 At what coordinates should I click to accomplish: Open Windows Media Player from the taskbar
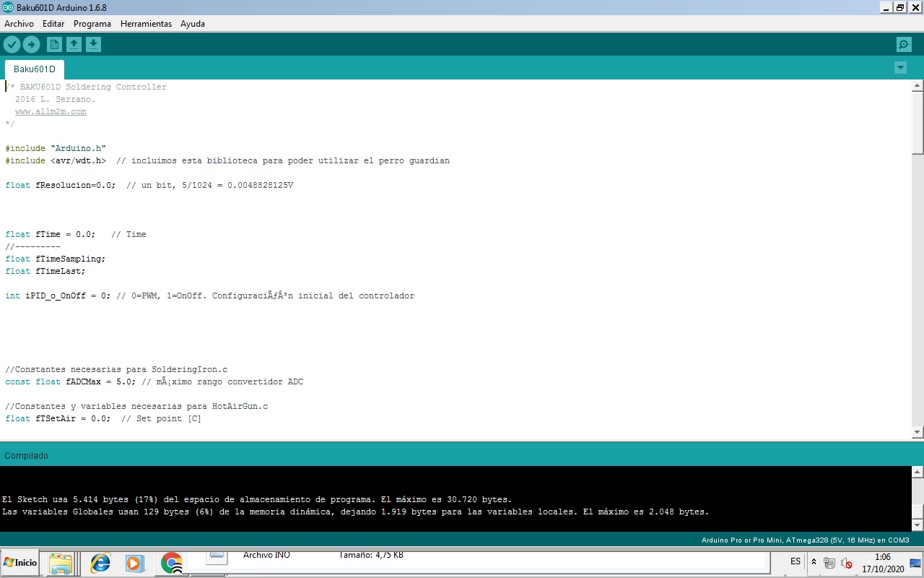coord(135,563)
